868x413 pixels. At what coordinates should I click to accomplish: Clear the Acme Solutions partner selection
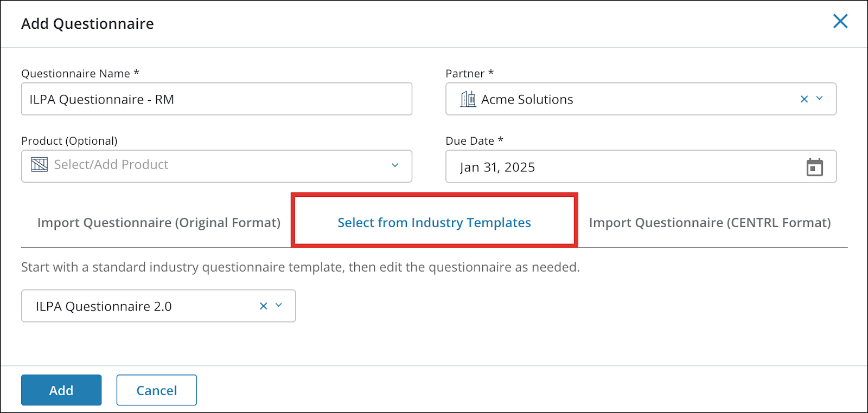[804, 99]
